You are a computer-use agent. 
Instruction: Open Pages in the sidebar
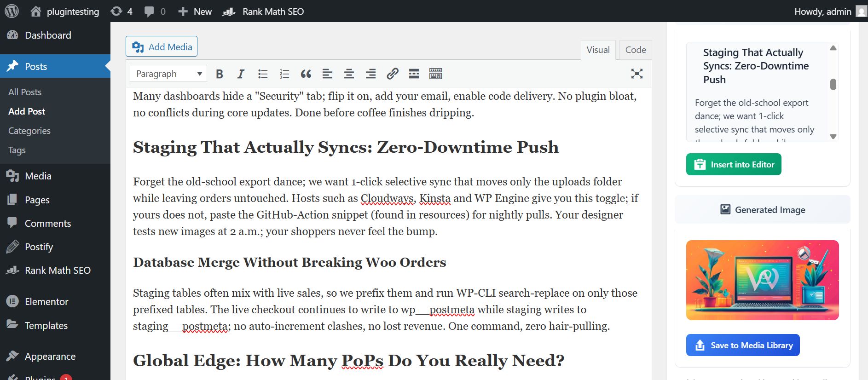55,200
